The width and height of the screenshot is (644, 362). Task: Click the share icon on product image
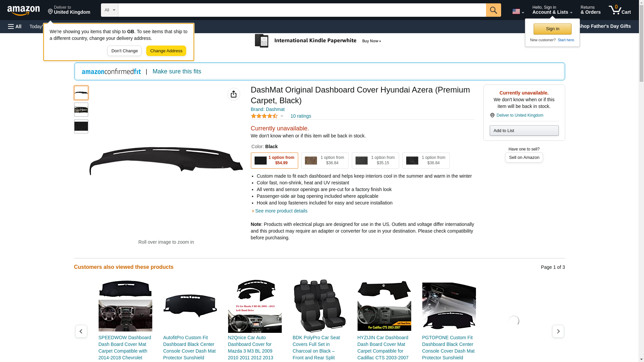click(x=233, y=94)
